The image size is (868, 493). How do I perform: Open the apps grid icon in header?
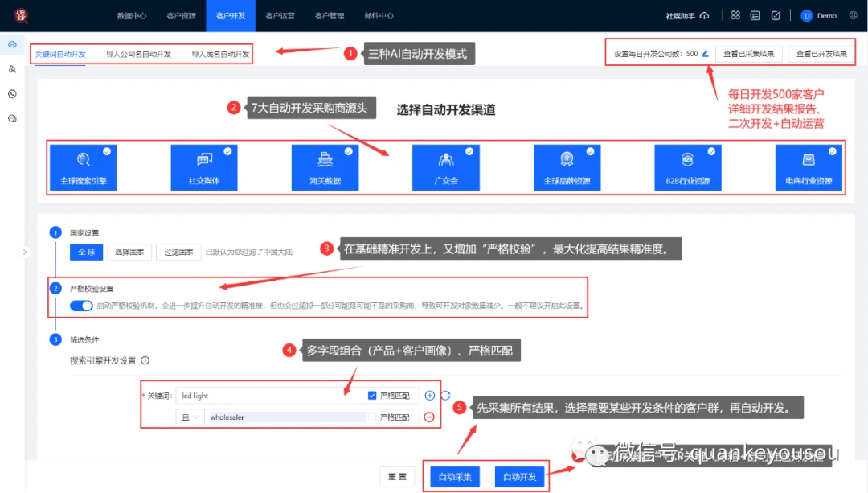coord(735,15)
